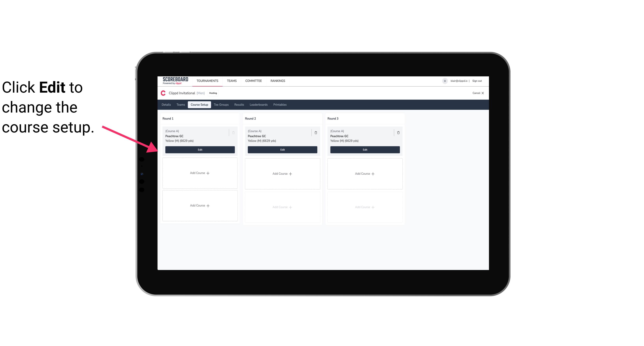Click Leaderboards tab
Image resolution: width=644 pixels, height=346 pixels.
click(x=259, y=104)
